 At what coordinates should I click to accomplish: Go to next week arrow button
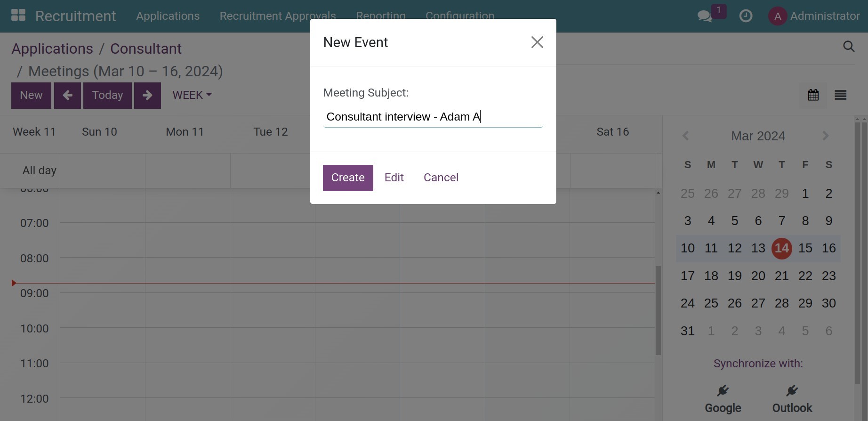pos(147,96)
